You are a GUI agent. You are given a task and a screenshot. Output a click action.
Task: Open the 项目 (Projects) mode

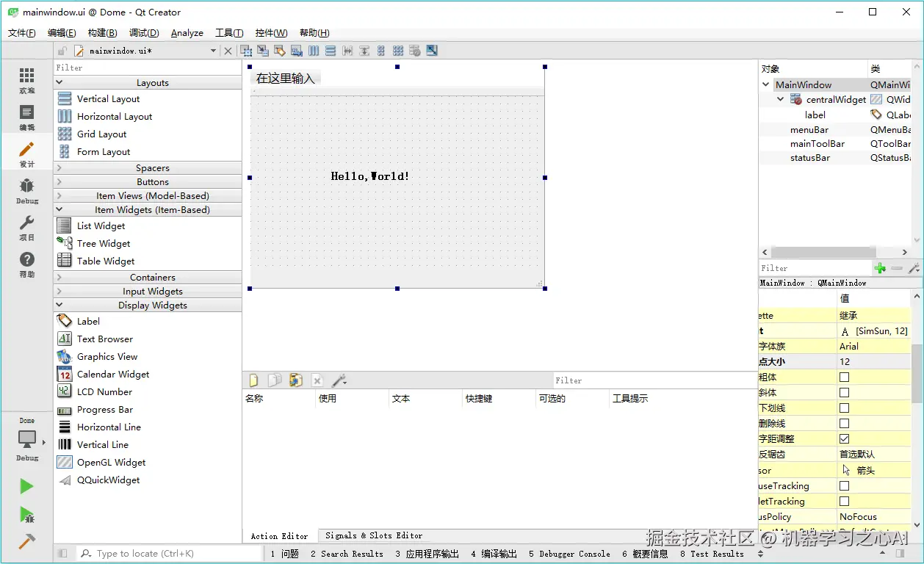pyautogui.click(x=26, y=227)
